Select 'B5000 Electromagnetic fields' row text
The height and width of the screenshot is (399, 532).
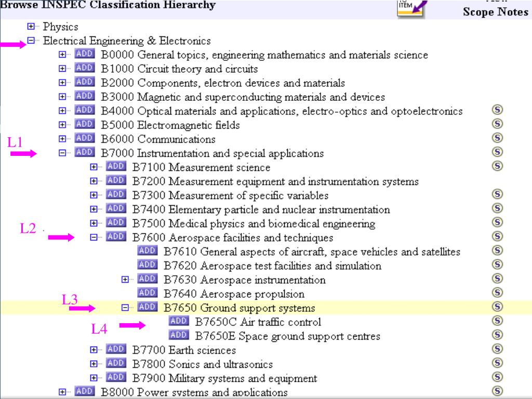(170, 125)
